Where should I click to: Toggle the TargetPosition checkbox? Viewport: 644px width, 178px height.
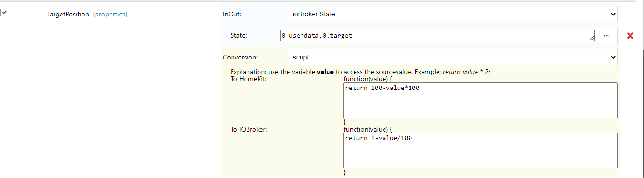(4, 13)
